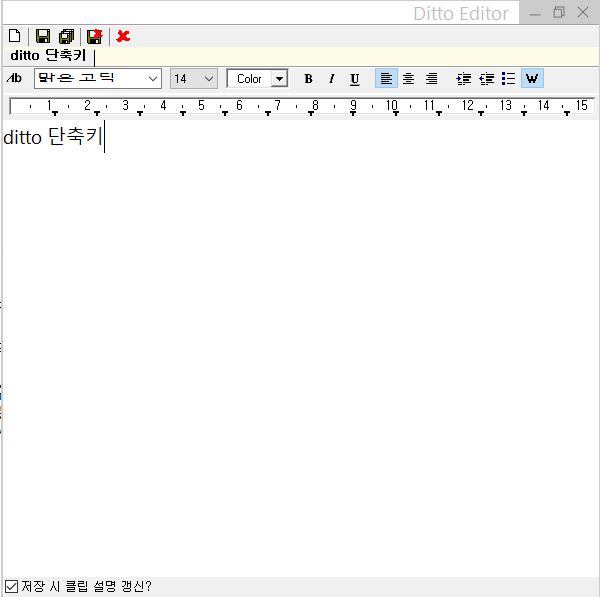Increase paragraph indent
The height and width of the screenshot is (597, 600).
(464, 78)
